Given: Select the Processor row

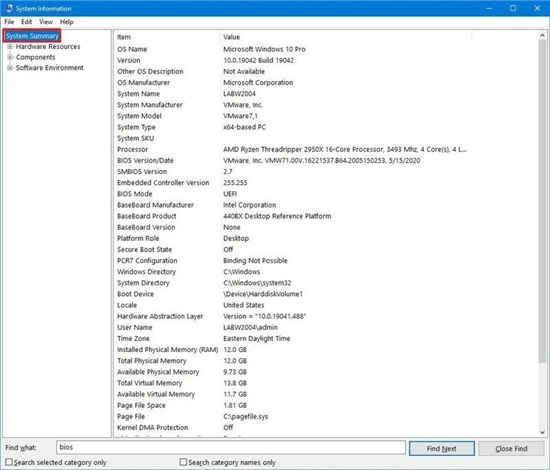Looking at the screenshot, I should pos(326,149).
